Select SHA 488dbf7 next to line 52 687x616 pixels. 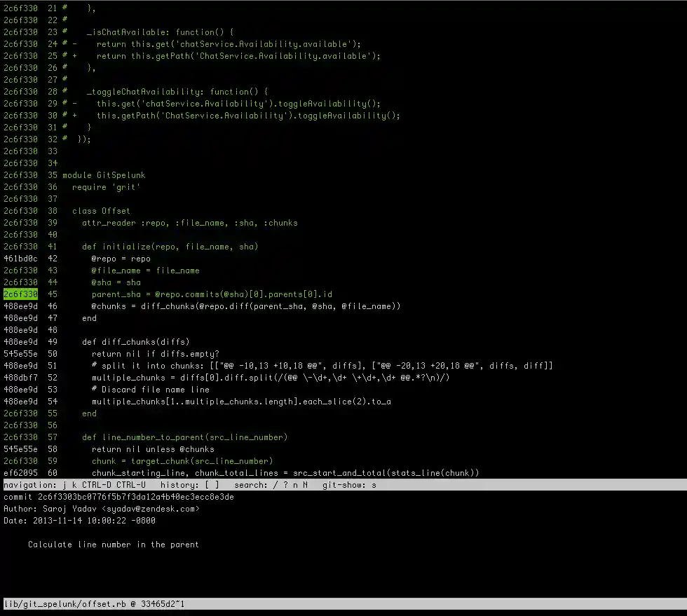[x=20, y=377]
